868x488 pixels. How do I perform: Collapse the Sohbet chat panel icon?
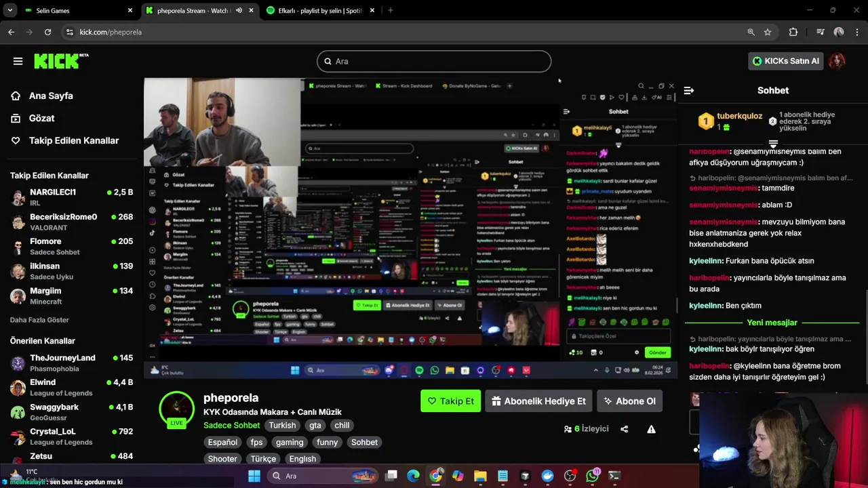(x=689, y=90)
